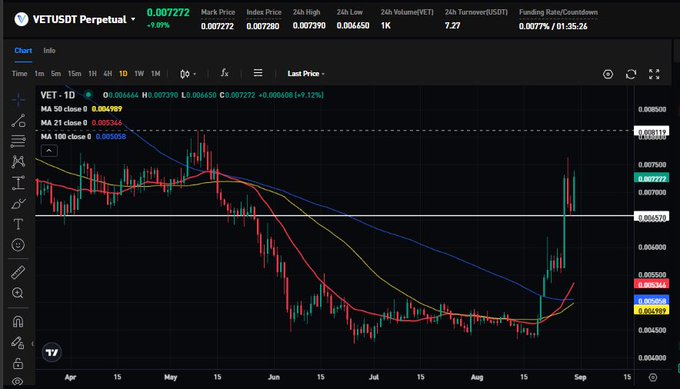Select the 5m timeframe

coord(56,74)
